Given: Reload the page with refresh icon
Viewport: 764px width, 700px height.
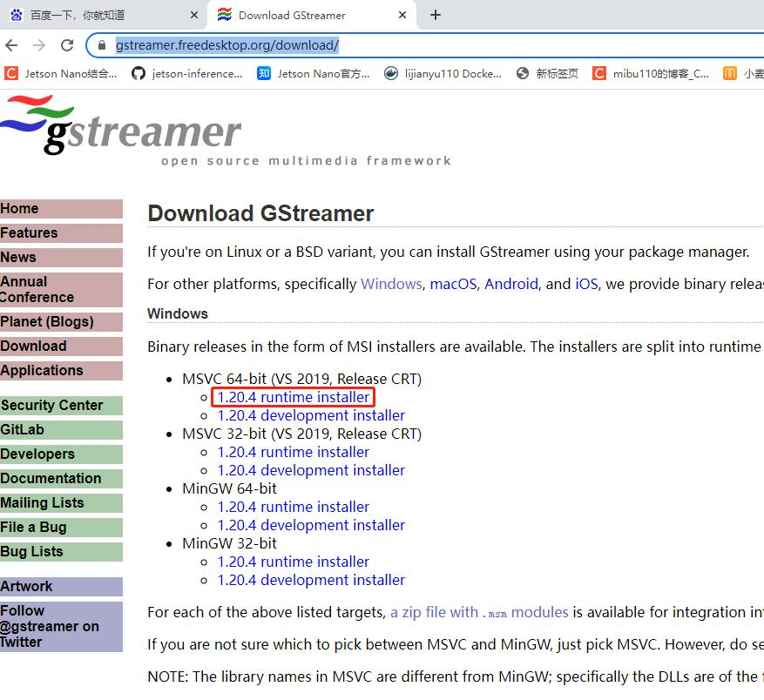Looking at the screenshot, I should click(x=67, y=45).
